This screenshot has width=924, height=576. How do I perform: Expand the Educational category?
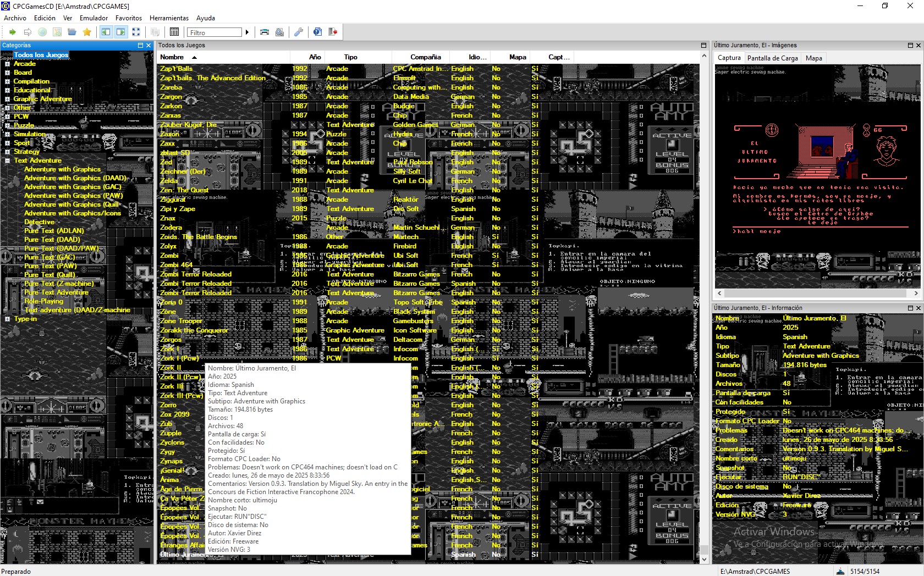tap(7, 90)
